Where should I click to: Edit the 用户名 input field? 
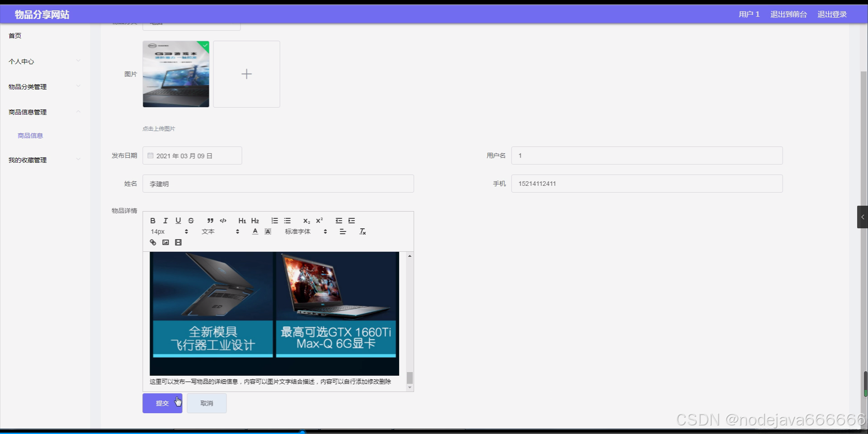pyautogui.click(x=647, y=156)
